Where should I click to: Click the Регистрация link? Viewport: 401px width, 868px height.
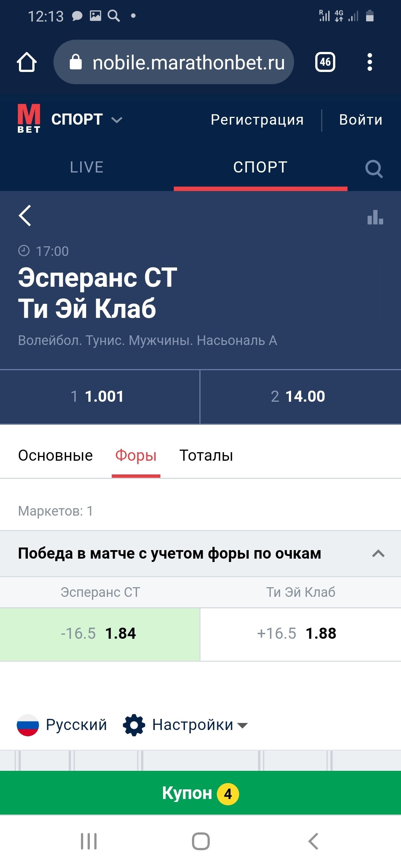click(x=257, y=120)
